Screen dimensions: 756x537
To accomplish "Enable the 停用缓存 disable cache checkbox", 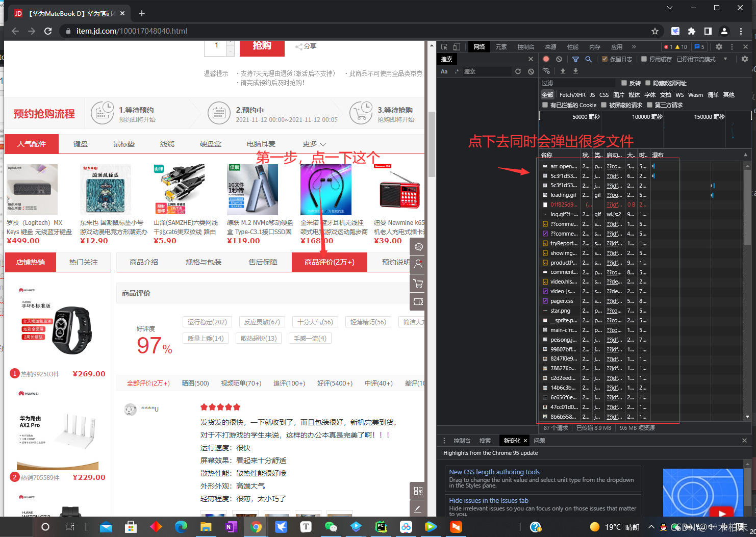I will point(644,59).
